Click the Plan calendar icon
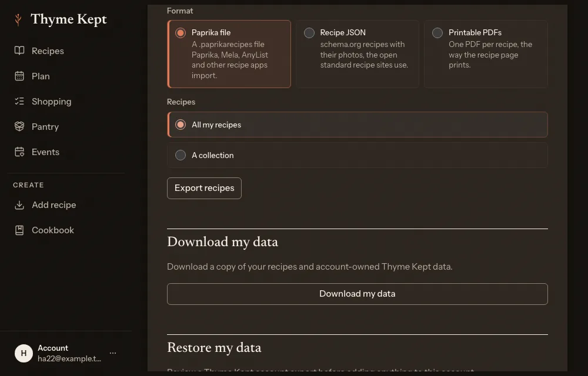The image size is (588, 376). coord(19,76)
